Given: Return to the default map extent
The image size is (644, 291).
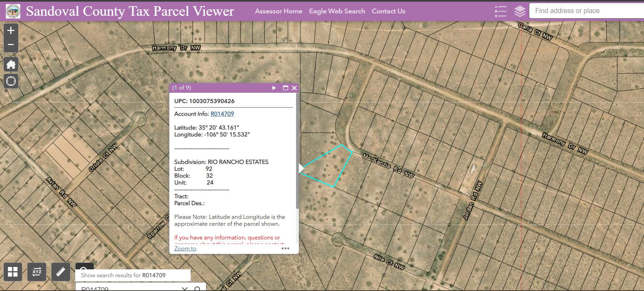Looking at the screenshot, I should coord(11,64).
